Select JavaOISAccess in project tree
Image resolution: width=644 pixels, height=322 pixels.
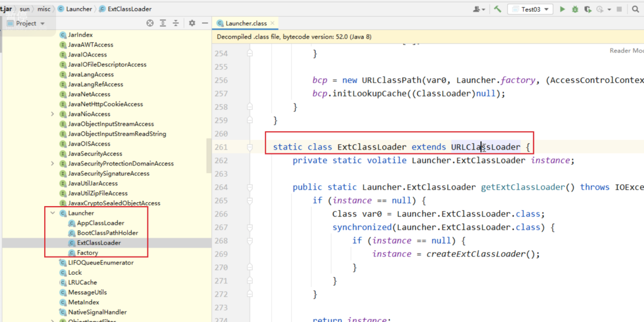pos(89,144)
